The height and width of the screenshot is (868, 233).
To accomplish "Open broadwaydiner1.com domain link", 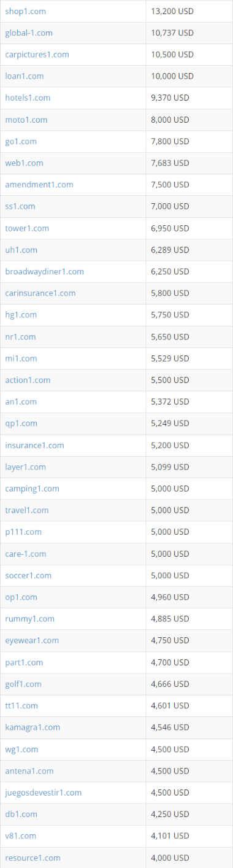I will click(x=44, y=271).
